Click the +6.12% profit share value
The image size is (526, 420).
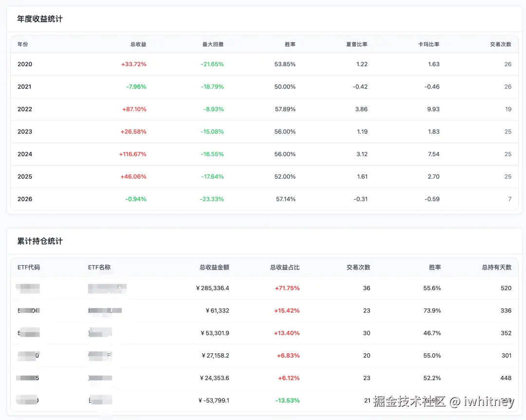point(289,378)
